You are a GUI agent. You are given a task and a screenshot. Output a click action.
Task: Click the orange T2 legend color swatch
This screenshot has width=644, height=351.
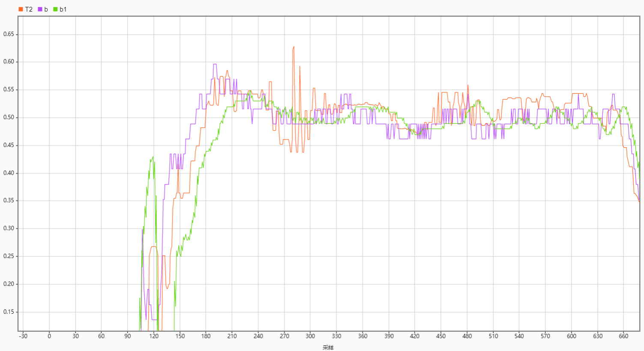coord(21,9)
